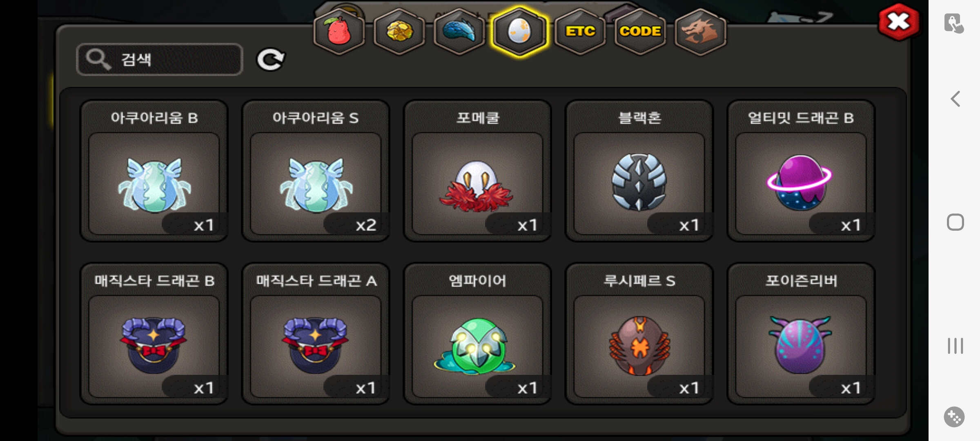The image size is (980, 441).
Task: Open the game controller tools icon
Action: tap(954, 417)
